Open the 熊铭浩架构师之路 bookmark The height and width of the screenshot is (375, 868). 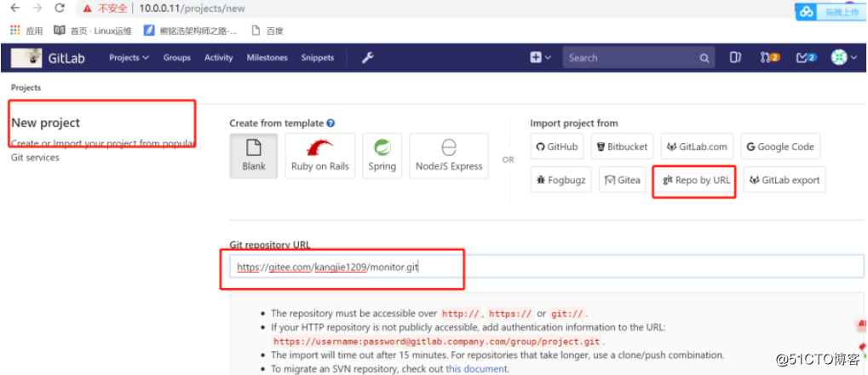191,31
